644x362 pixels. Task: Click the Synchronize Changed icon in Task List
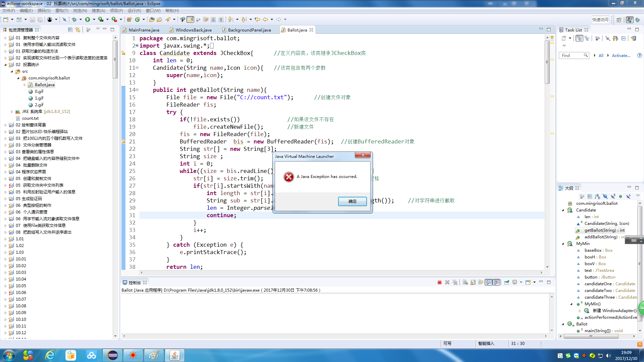click(634, 38)
